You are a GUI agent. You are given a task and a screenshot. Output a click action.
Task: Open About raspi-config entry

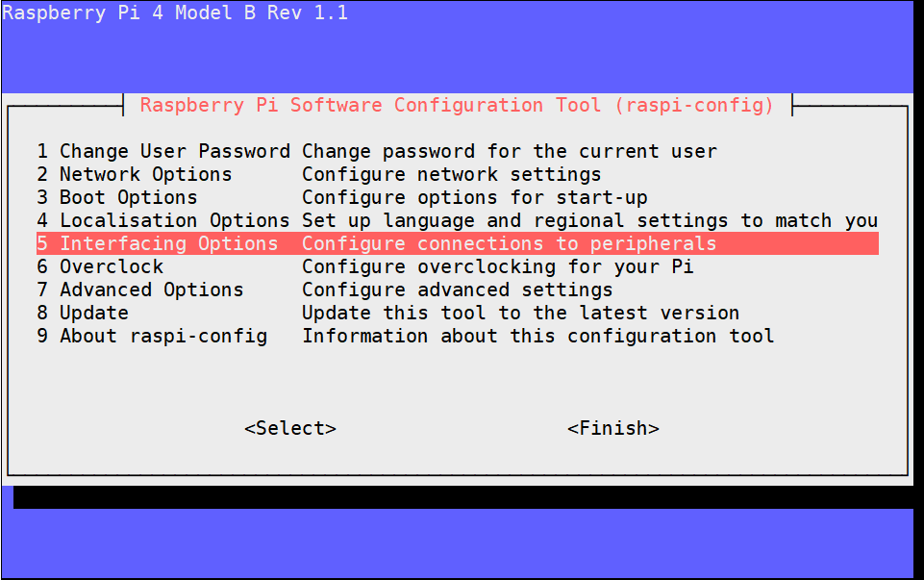pyautogui.click(x=152, y=337)
